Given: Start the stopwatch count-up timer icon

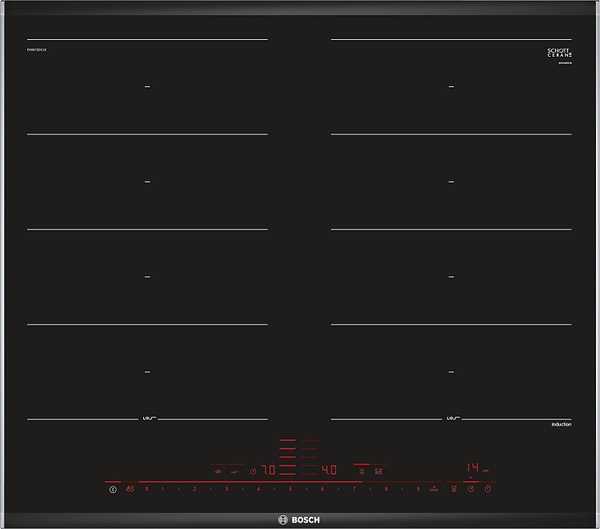Looking at the screenshot, I should point(488,489).
